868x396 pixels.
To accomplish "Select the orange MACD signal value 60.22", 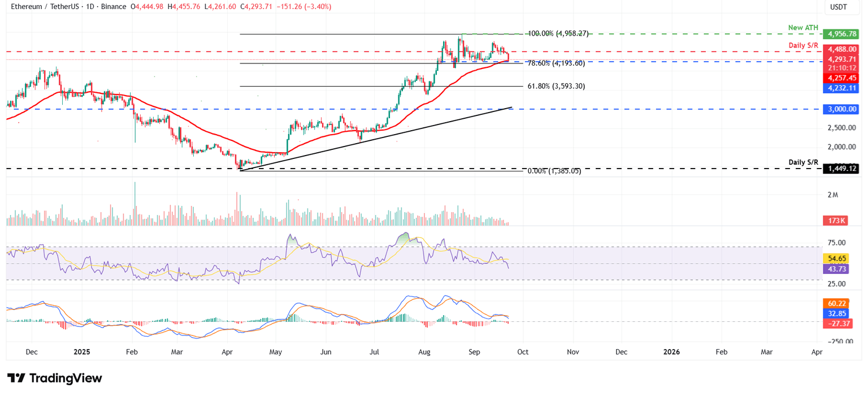I will click(x=835, y=304).
